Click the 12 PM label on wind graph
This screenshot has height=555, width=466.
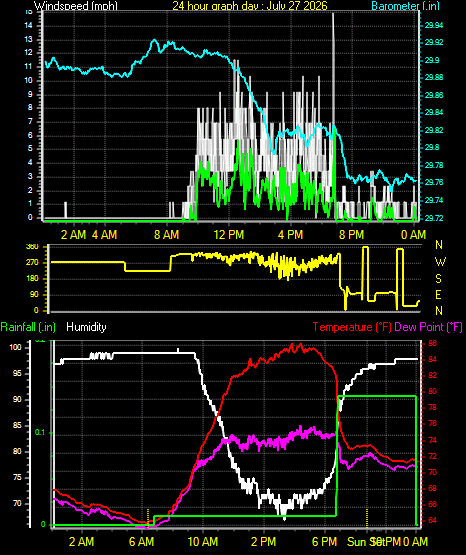229,234
